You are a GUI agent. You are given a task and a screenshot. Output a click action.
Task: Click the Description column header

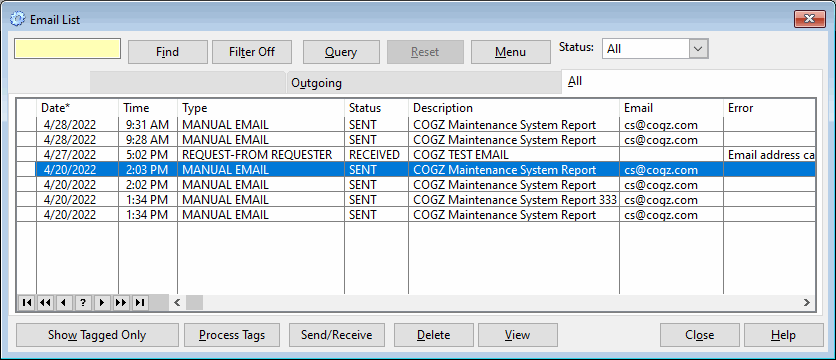[514, 108]
